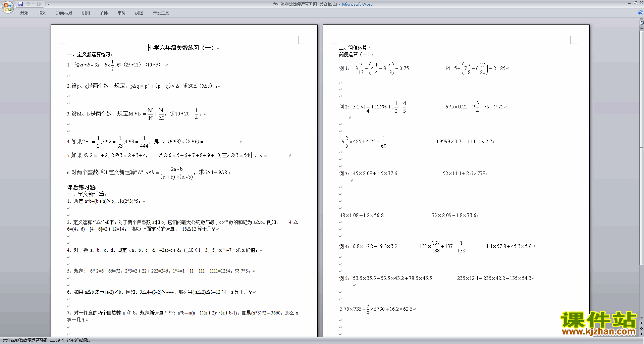Image resolution: width=644 pixels, height=344 pixels.
Task: Go to next page with double-down arrow
Action: (x=641, y=334)
